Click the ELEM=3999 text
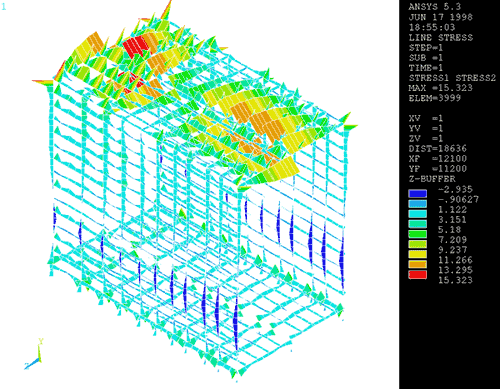500x389 pixels. coord(435,98)
